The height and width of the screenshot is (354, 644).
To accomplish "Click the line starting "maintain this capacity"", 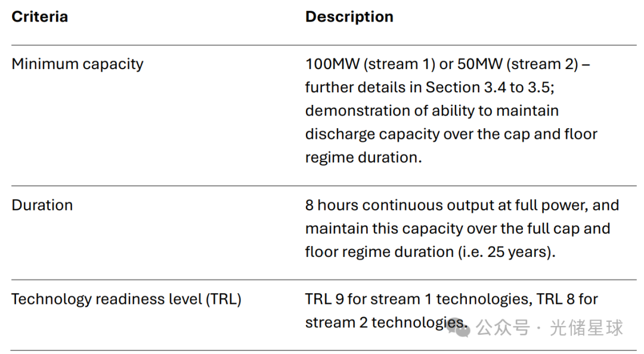I will pos(457,228).
